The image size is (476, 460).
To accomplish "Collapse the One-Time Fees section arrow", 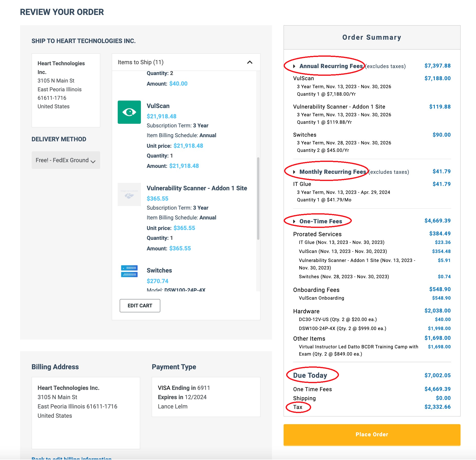I will coord(294,221).
